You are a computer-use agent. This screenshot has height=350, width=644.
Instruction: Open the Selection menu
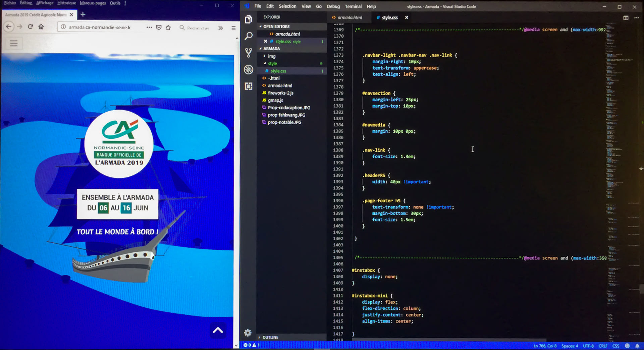[287, 6]
